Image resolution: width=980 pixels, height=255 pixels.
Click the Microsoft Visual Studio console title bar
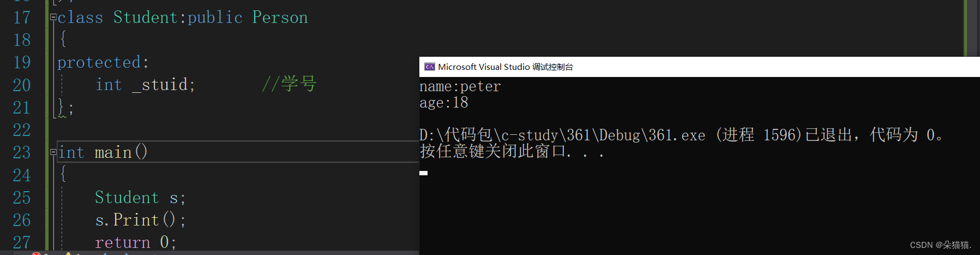(x=654, y=67)
